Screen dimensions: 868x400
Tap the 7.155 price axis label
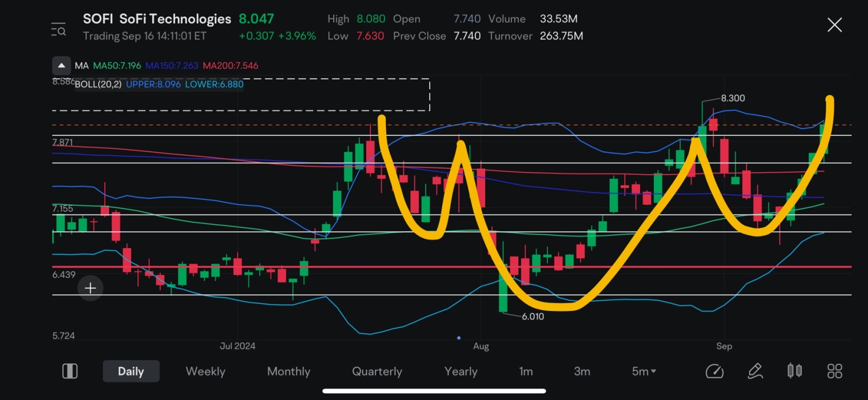click(x=62, y=208)
